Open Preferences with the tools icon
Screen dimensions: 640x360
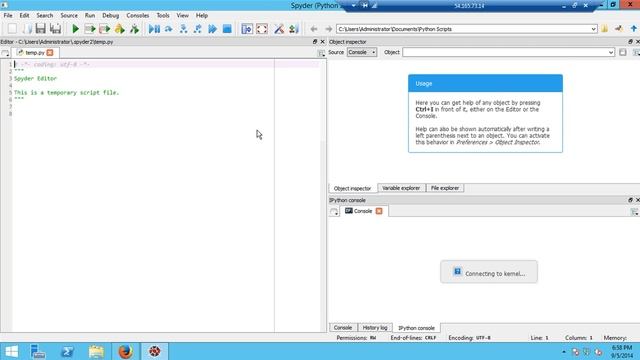tap(279, 29)
